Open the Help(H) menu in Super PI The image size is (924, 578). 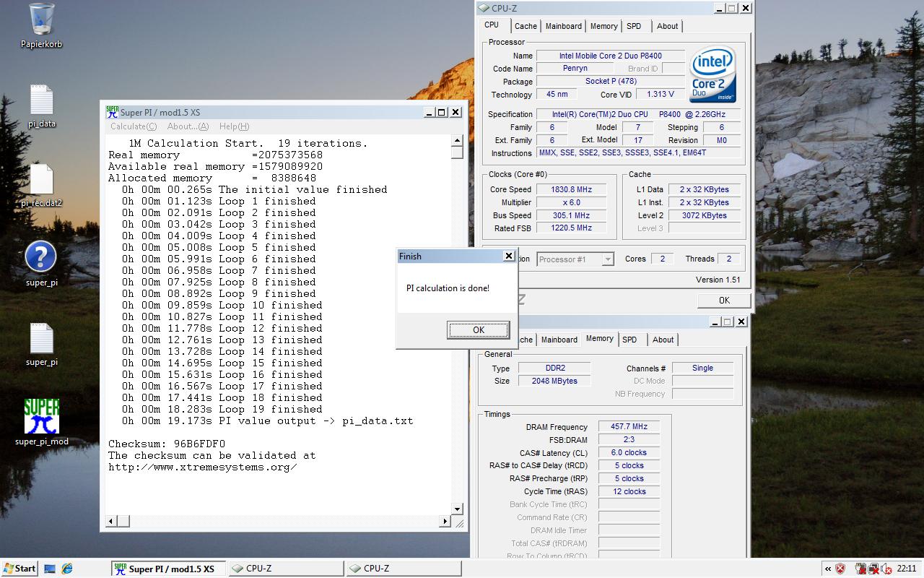tap(235, 126)
